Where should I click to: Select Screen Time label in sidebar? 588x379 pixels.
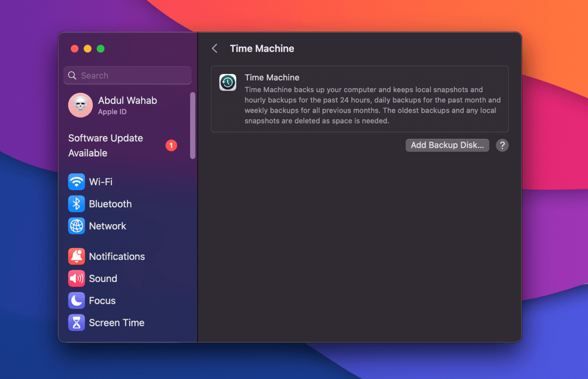(117, 322)
